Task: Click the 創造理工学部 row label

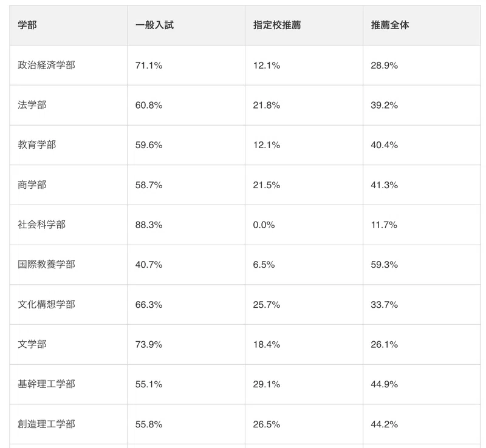Action: click(46, 424)
